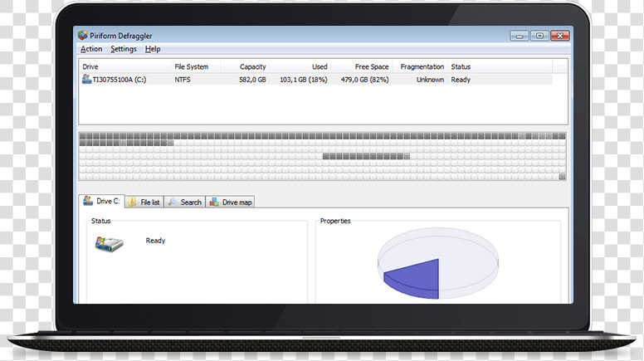Sort by the Fragmentation column header

click(420, 66)
